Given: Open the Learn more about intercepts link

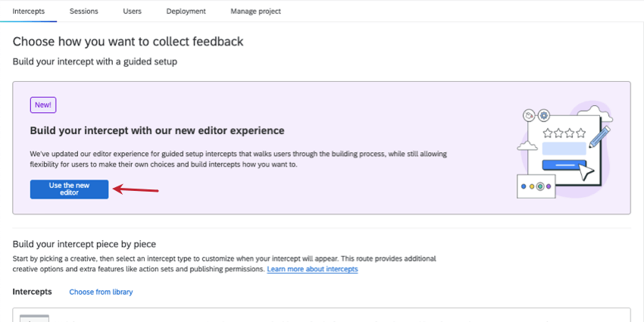Looking at the screenshot, I should click(312, 269).
